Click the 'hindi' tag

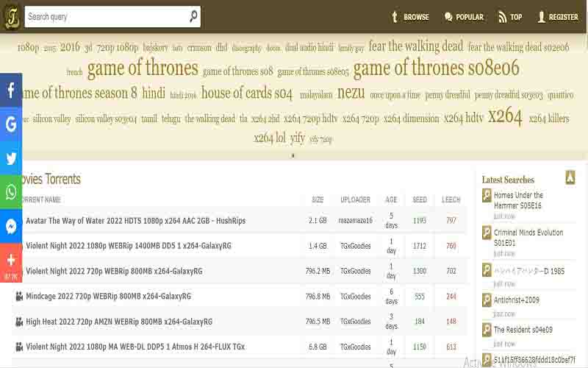click(x=154, y=93)
